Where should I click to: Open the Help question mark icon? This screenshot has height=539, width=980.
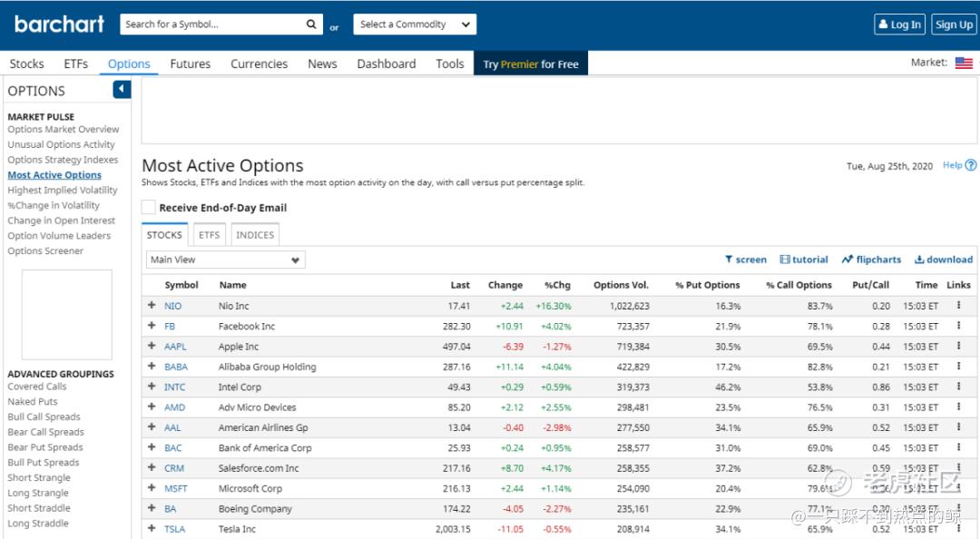(971, 165)
